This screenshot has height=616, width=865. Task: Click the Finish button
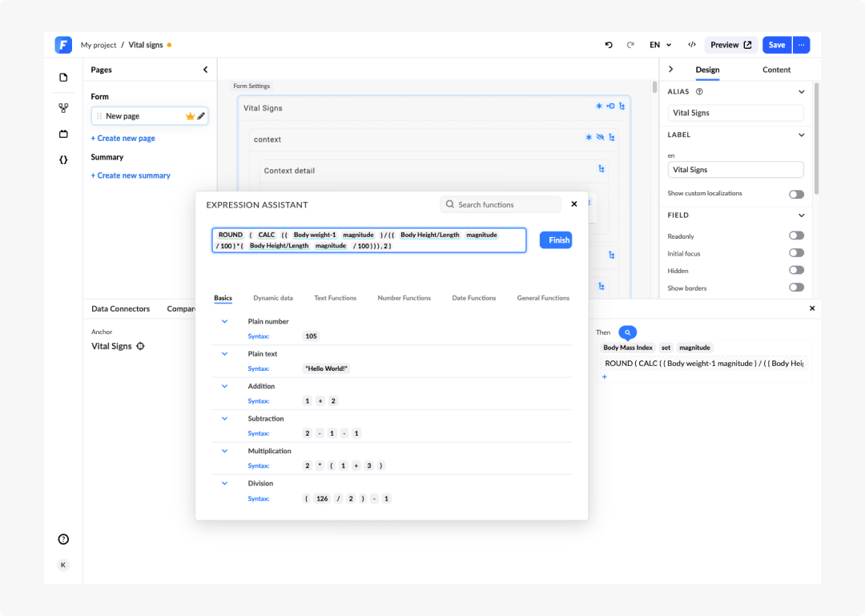pyautogui.click(x=556, y=240)
